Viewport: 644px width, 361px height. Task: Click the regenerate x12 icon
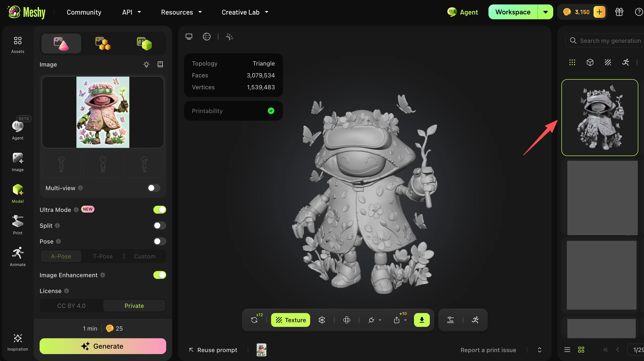pyautogui.click(x=254, y=320)
